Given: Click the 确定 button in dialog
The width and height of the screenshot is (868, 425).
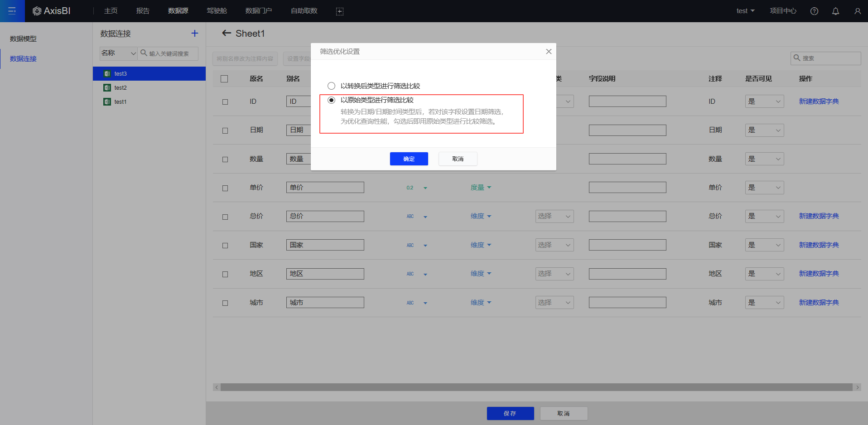Looking at the screenshot, I should coord(409,159).
